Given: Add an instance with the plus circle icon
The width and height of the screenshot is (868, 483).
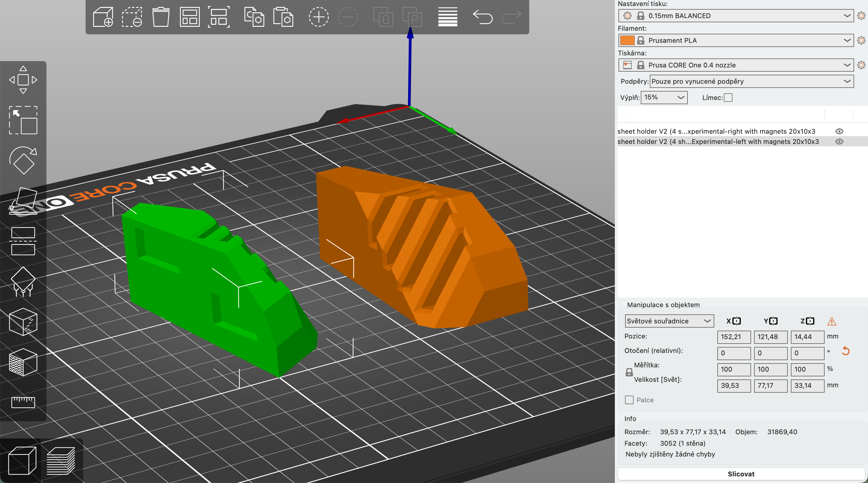Looking at the screenshot, I should click(319, 17).
